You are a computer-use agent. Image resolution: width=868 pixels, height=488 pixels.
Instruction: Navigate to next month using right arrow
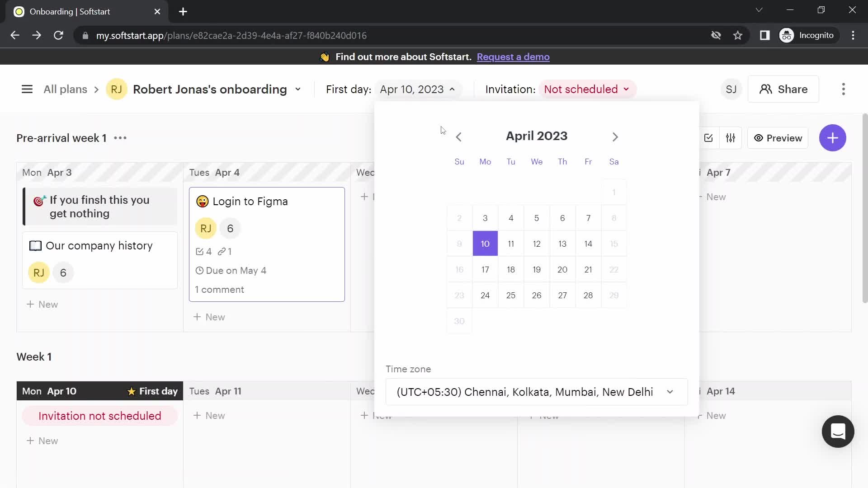pos(615,136)
